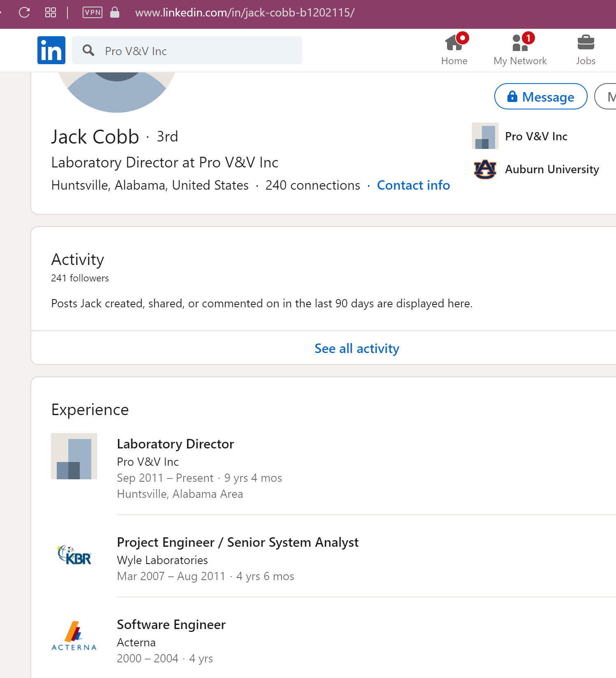Send a message with the Message button
Viewport: 616px width, 678px height.
[x=541, y=96]
